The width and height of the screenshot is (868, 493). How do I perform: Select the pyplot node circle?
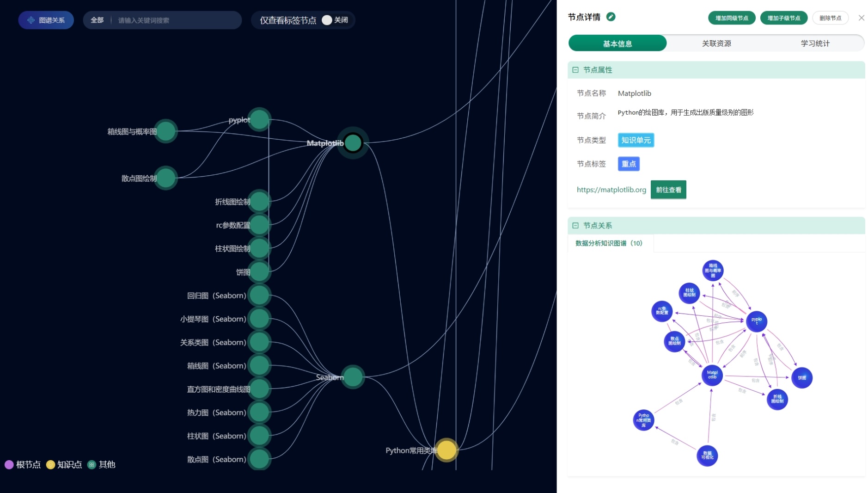(x=259, y=120)
